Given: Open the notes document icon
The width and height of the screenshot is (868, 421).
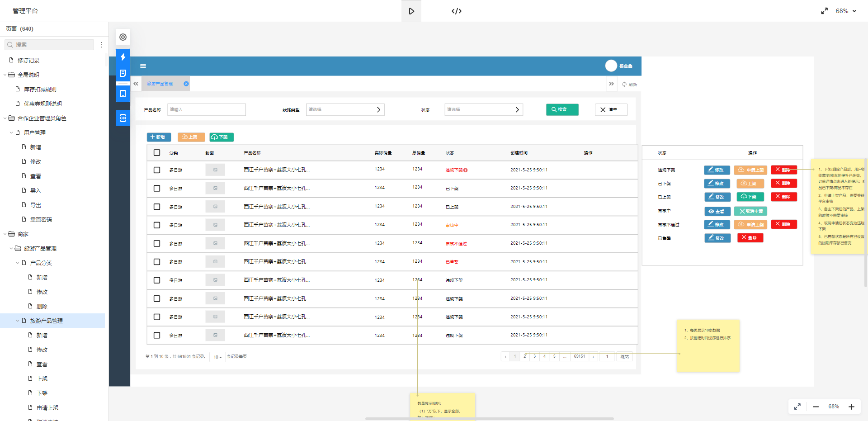Looking at the screenshot, I should point(123,73).
